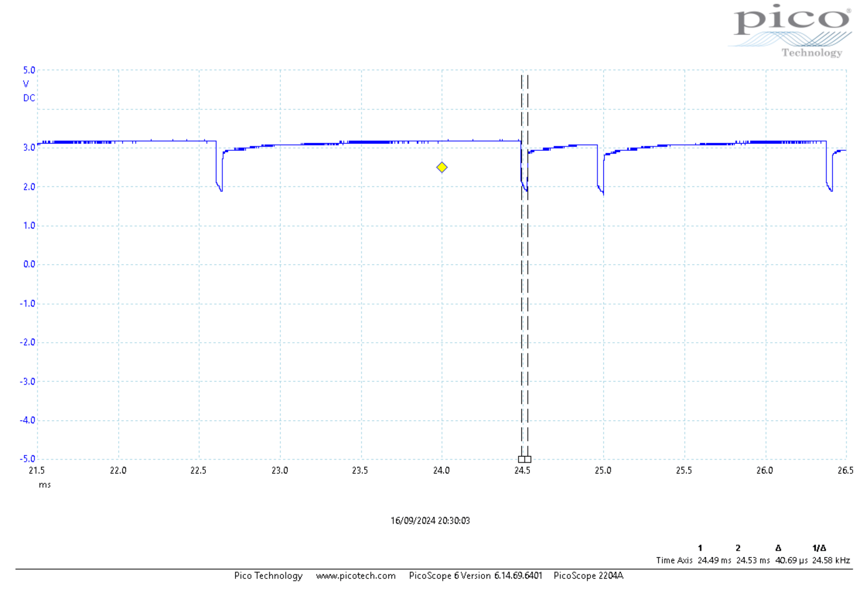This screenshot has width=868, height=613.
Task: Click the 'ms' time unit label under axis
Action: coord(45,485)
